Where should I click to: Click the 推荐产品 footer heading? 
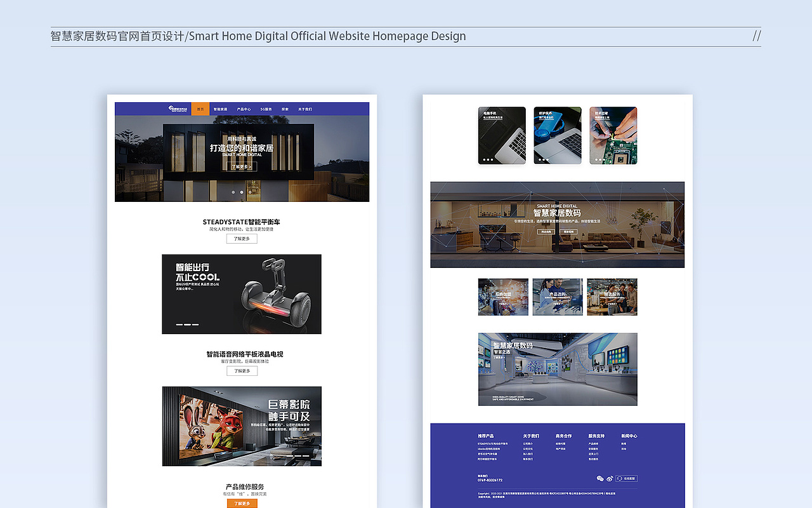(486, 436)
